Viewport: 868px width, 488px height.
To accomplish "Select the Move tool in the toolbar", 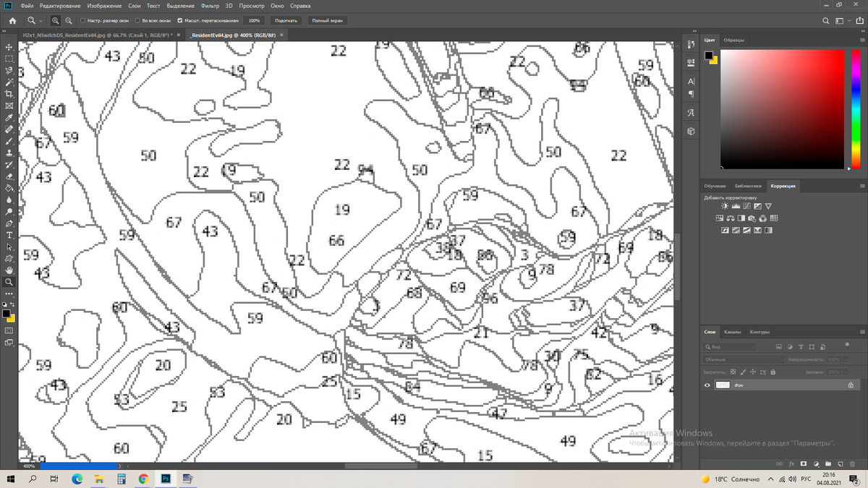I will (9, 47).
